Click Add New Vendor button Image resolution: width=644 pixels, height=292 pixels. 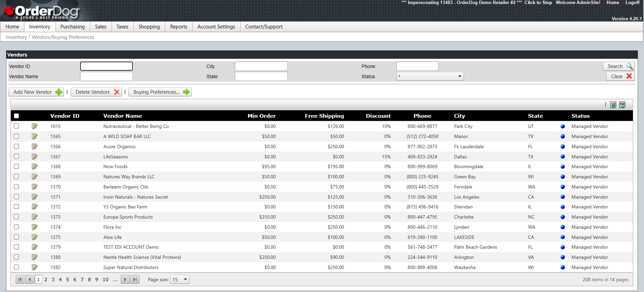pyautogui.click(x=36, y=92)
